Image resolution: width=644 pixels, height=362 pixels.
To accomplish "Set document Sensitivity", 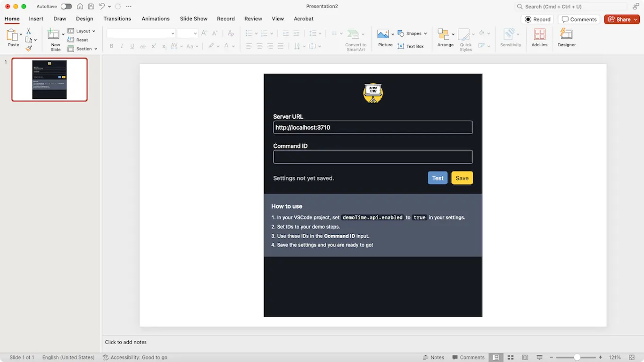I will pyautogui.click(x=511, y=38).
